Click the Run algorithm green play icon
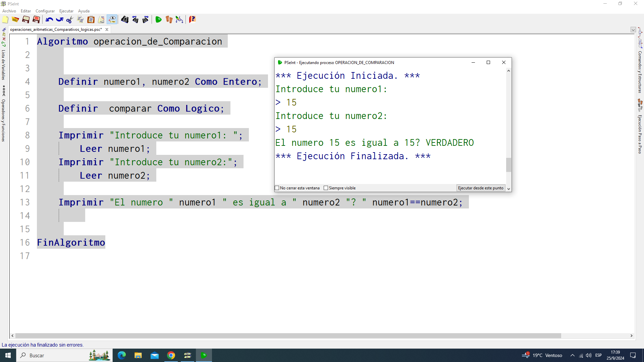This screenshot has width=644, height=362. click(158, 20)
